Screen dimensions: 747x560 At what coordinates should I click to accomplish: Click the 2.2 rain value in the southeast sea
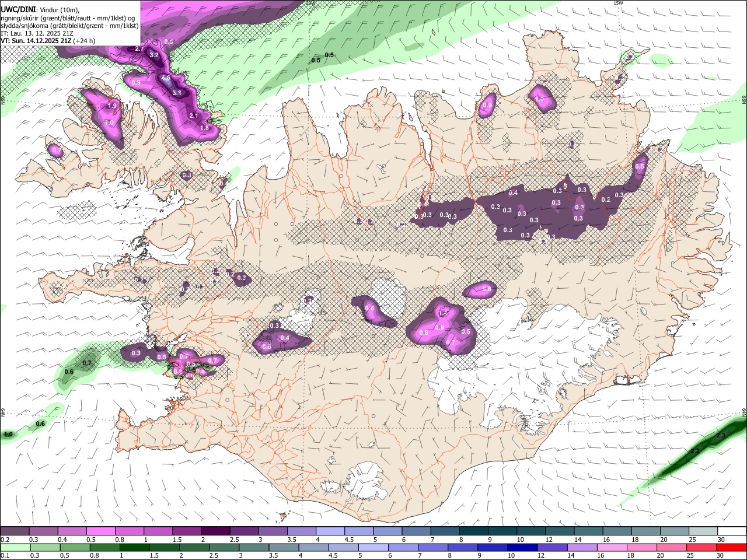[695, 451]
